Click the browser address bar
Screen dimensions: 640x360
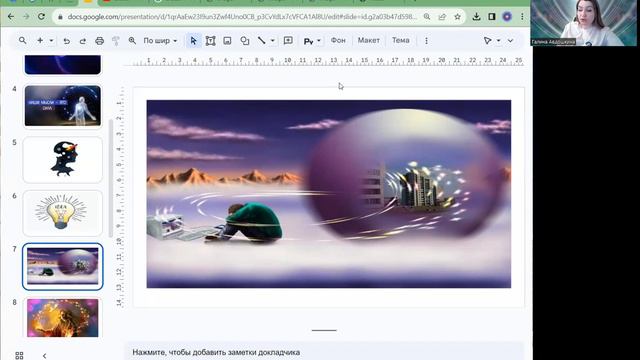click(x=241, y=17)
